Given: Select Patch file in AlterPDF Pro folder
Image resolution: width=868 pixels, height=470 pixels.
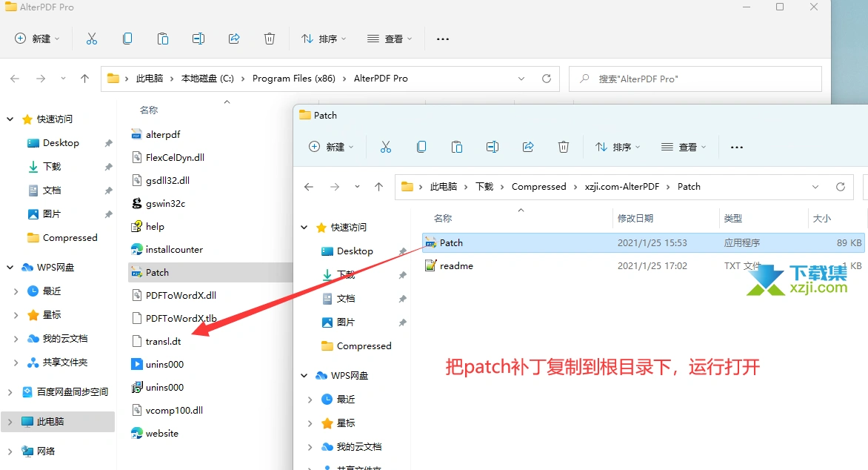Looking at the screenshot, I should point(210,273).
